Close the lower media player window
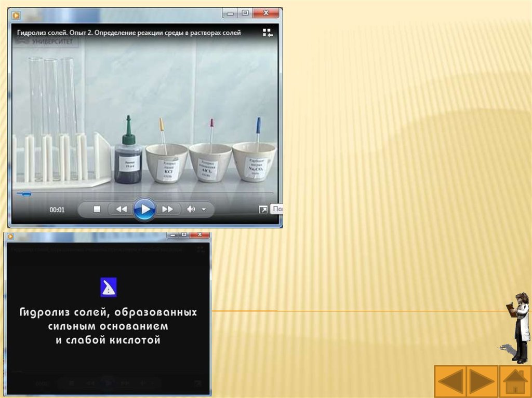The height and width of the screenshot is (398, 532). (x=200, y=235)
